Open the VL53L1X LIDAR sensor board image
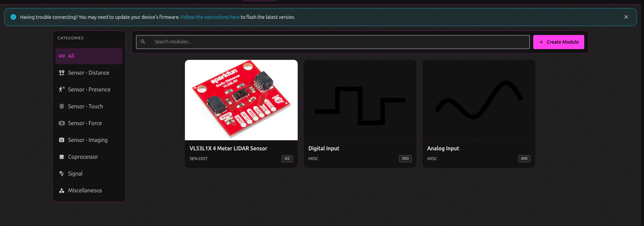 (x=241, y=100)
